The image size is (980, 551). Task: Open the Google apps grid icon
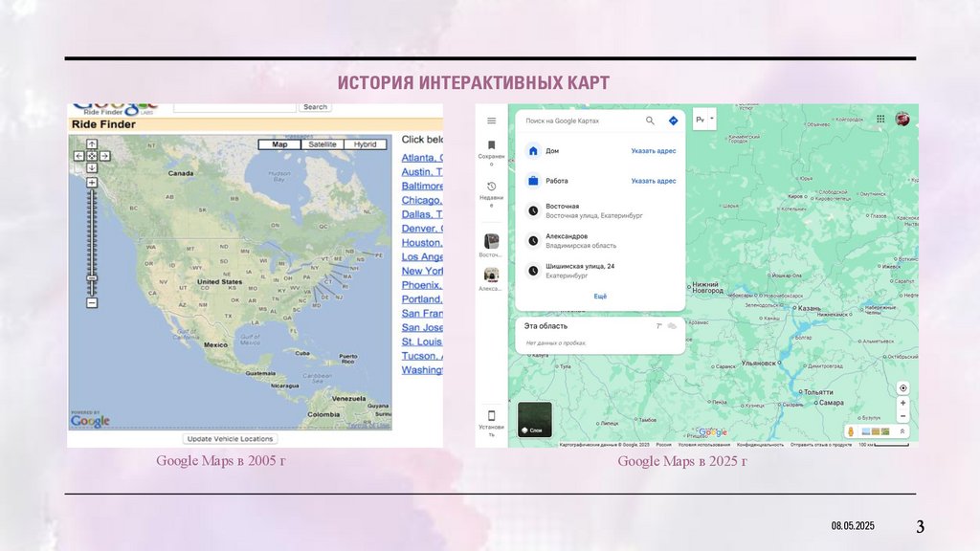click(880, 119)
